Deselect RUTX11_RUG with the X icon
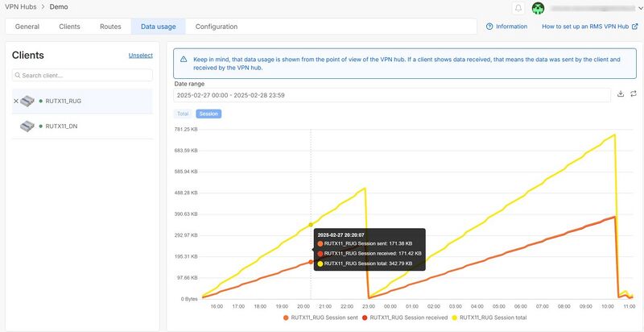644x332 pixels. click(x=15, y=101)
